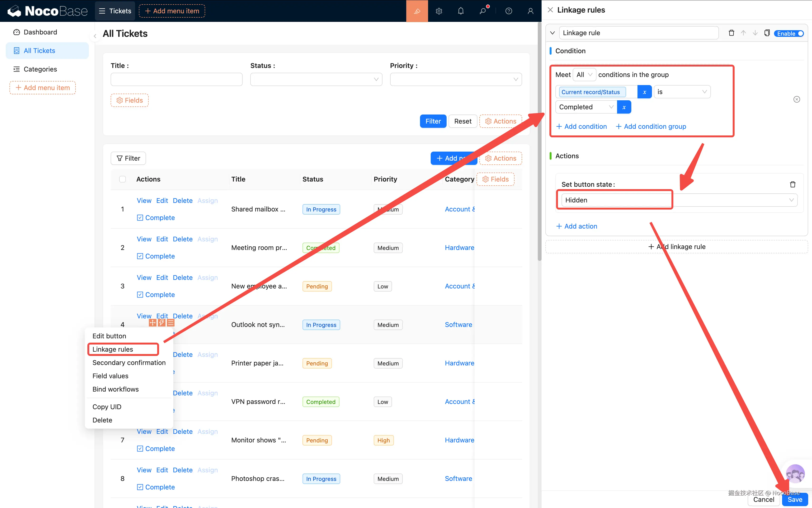This screenshot has height=508, width=812.
Task: Collapse the linkage rule with chevron
Action: pyautogui.click(x=552, y=33)
